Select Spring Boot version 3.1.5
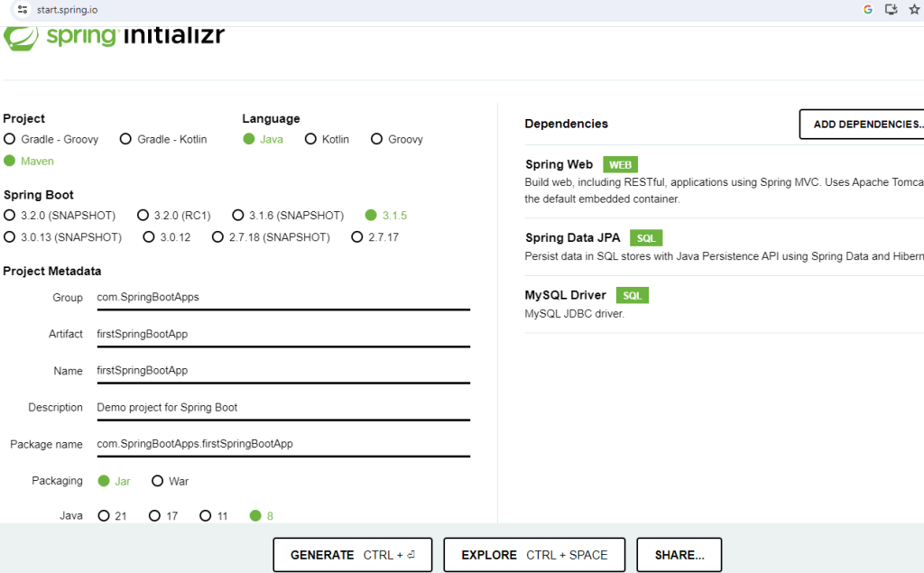 pyautogui.click(x=386, y=215)
